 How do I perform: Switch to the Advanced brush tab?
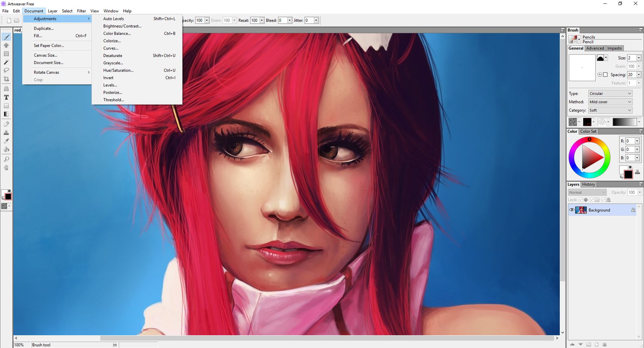(x=595, y=48)
